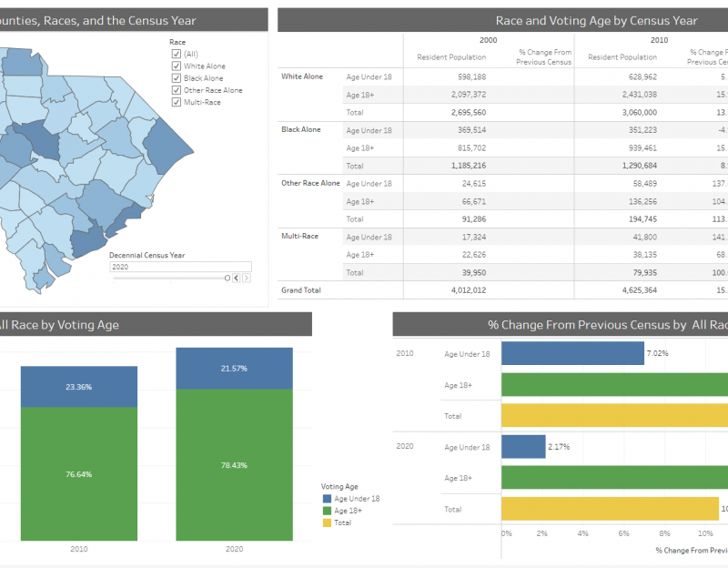Click the Other Race Alone row header

click(310, 183)
